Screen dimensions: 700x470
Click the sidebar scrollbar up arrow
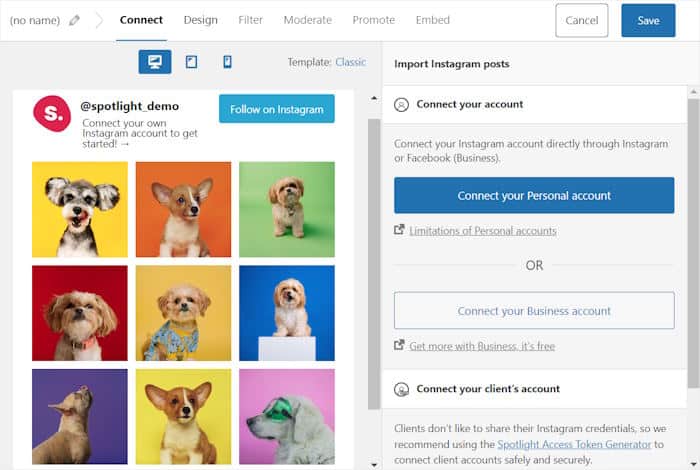click(693, 92)
